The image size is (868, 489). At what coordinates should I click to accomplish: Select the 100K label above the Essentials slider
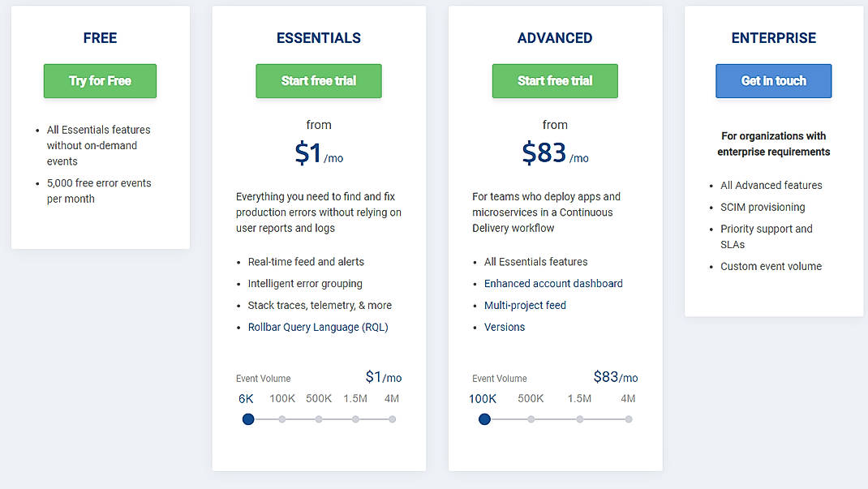click(281, 398)
